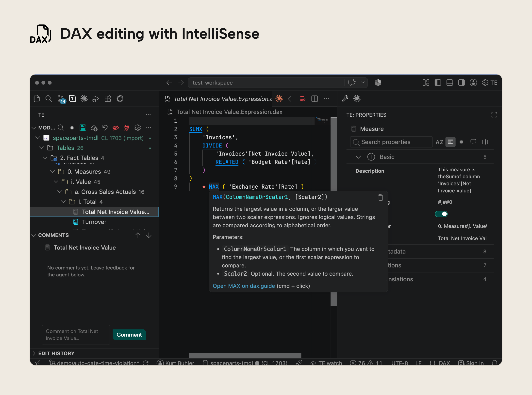The image size is (532, 395).
Task: Open the Run and Debug view
Action: click(96, 99)
